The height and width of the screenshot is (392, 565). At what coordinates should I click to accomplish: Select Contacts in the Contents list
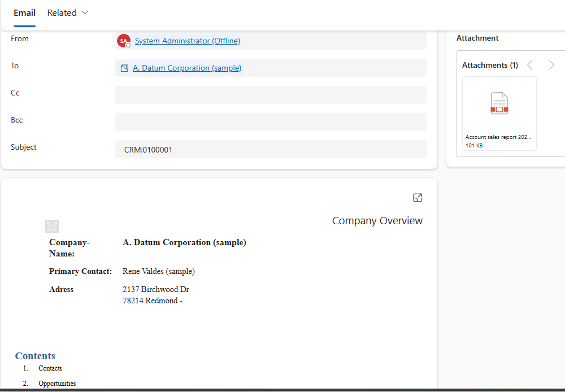tap(50, 368)
